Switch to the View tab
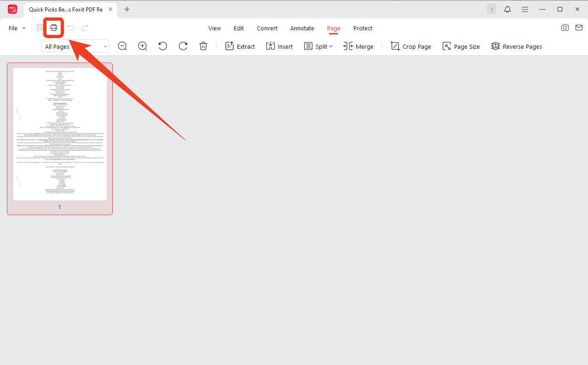 click(x=214, y=28)
